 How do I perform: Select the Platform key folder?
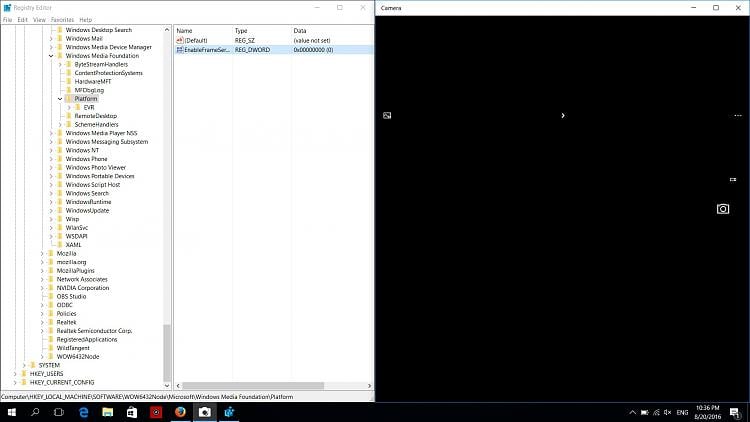(x=86, y=99)
